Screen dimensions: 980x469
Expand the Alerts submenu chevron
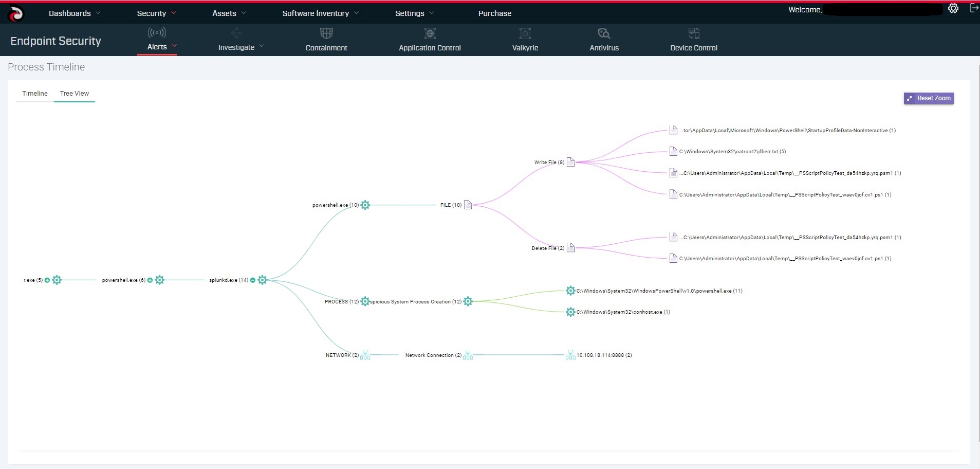click(x=174, y=46)
